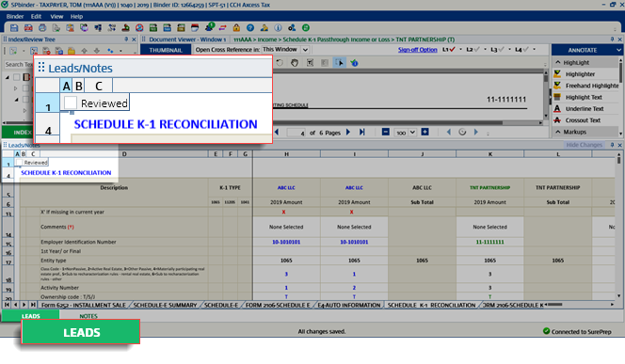Click the folder icon in Index tree toolbar
The height and width of the screenshot is (364, 625).
[72, 51]
